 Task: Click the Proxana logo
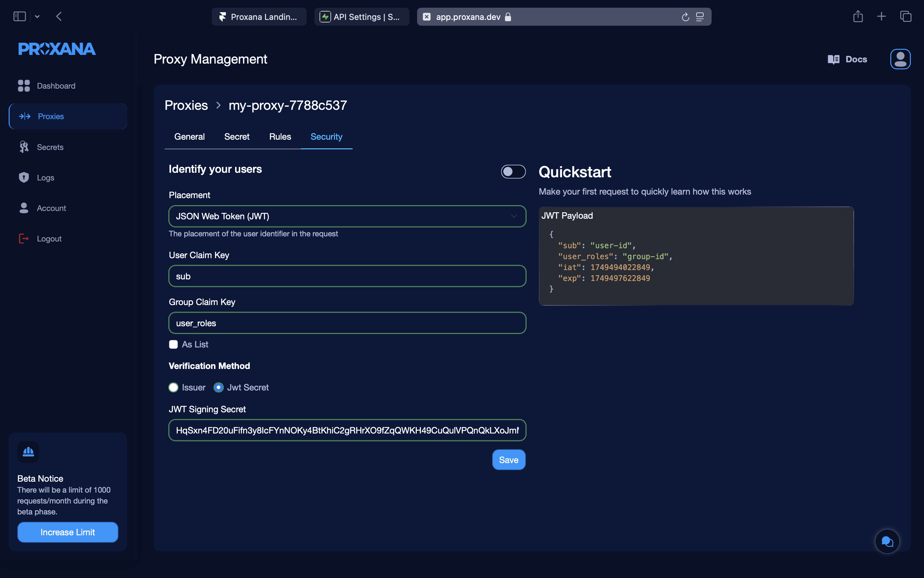point(57,49)
